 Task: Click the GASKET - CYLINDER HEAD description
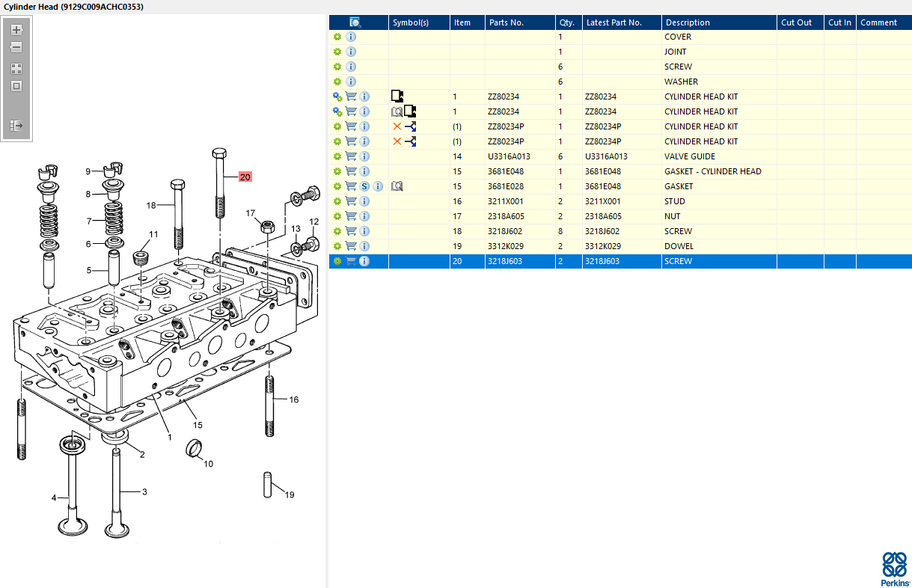tap(713, 171)
